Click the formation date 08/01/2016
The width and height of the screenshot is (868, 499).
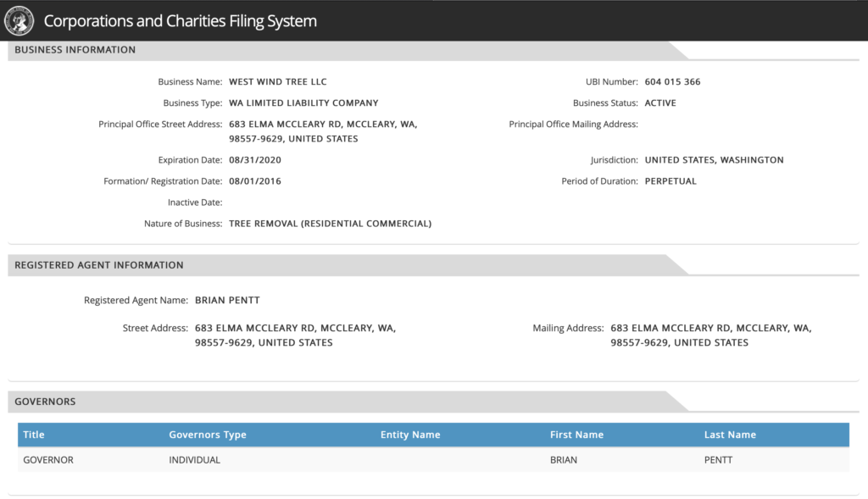coord(255,181)
